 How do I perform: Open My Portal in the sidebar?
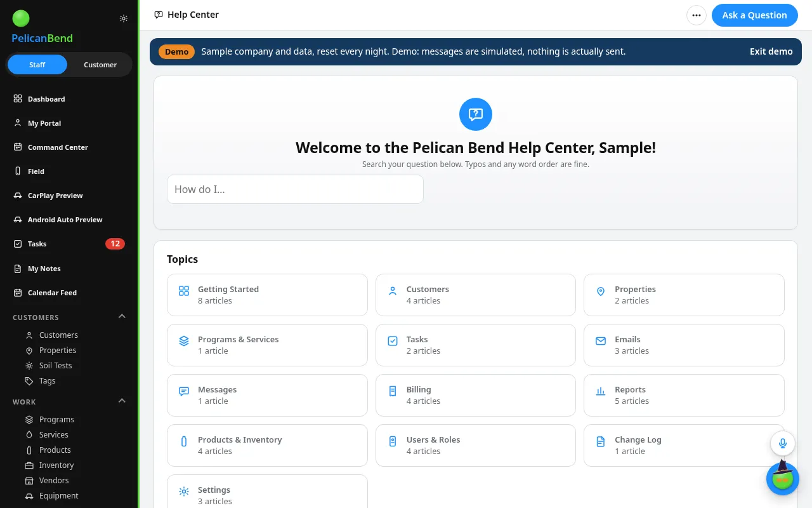click(x=69, y=123)
